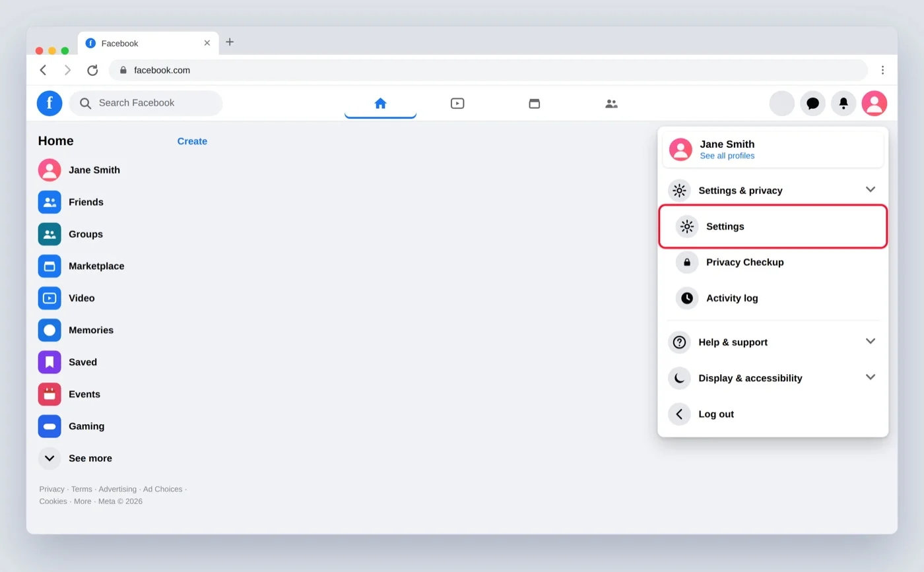Screen dimensions: 924x572
Task: Click the Advertising footer link
Action: pyautogui.click(x=117, y=489)
